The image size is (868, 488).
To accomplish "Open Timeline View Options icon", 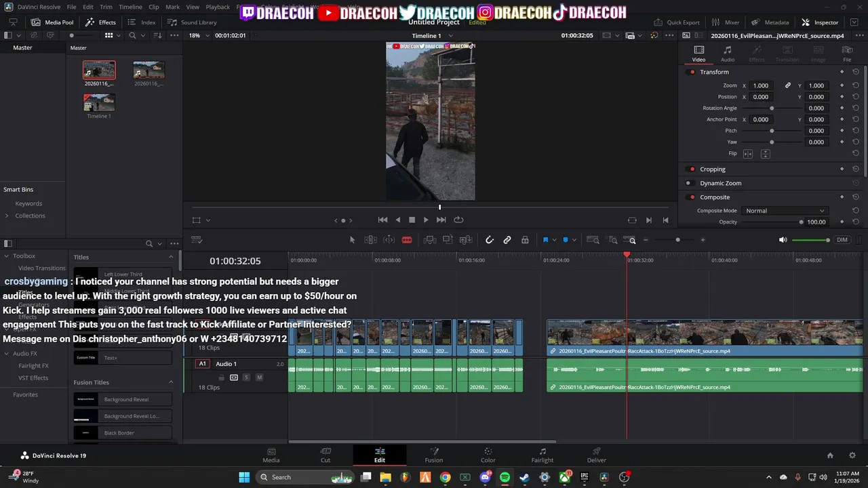I will [x=197, y=240].
